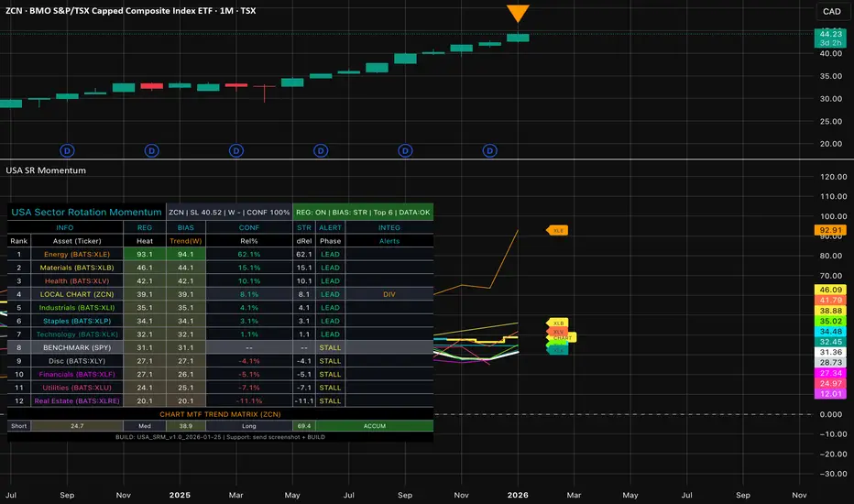854x504 pixels.
Task: Open the March 2025 dividend marker
Action: click(235, 151)
